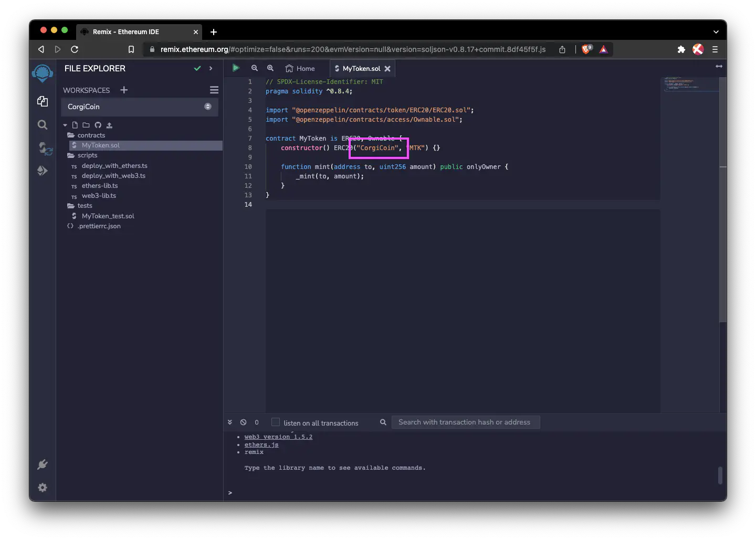Click the pending transactions counter 0
The width and height of the screenshot is (756, 540).
coord(257,422)
